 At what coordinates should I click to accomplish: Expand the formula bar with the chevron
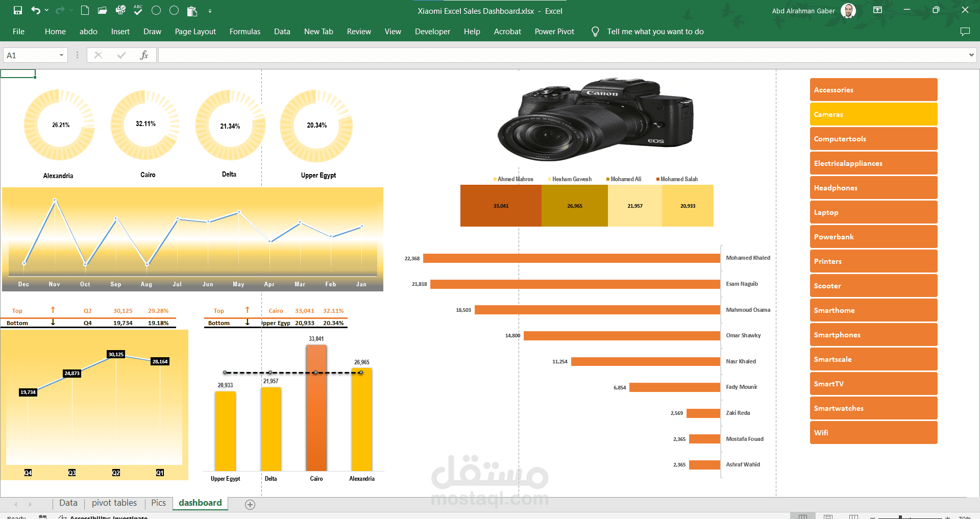[971, 55]
